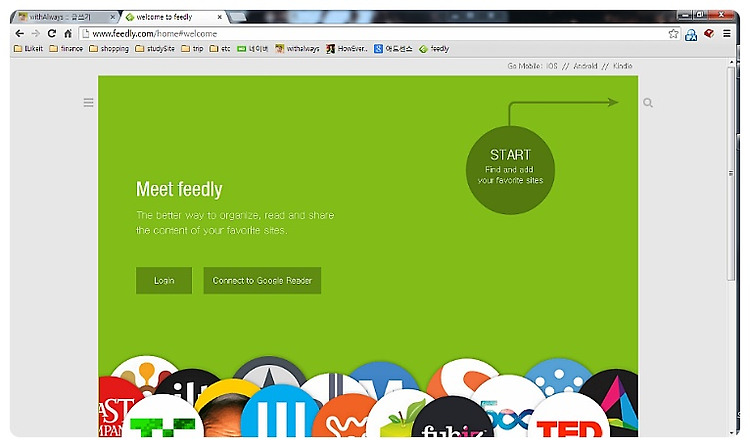
Task: Open the Chrome menu icon
Action: [727, 33]
